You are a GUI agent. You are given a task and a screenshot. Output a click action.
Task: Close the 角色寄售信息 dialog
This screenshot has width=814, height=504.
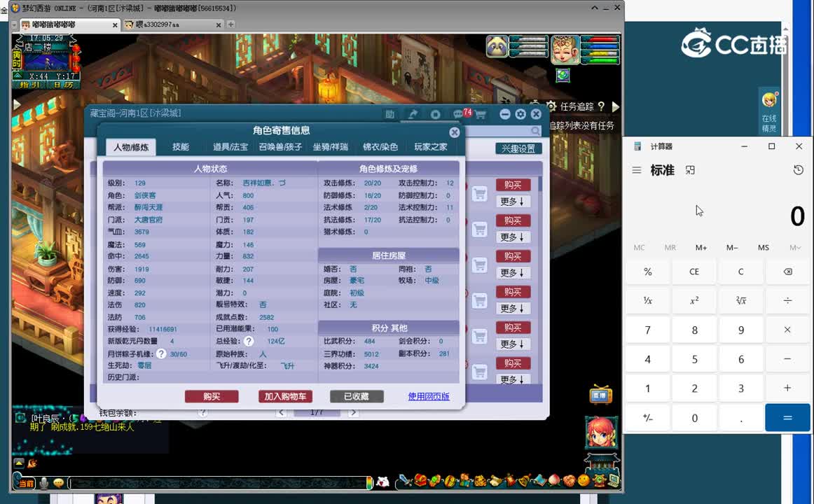454,132
